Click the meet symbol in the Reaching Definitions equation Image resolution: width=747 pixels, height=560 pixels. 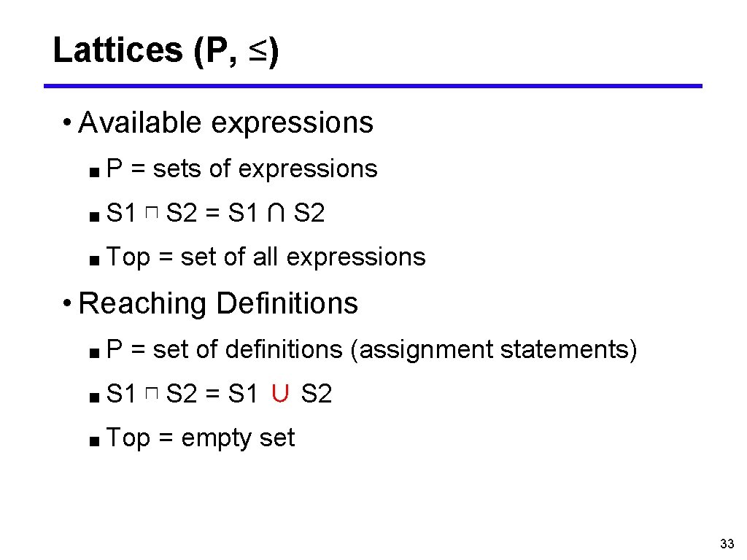[151, 394]
